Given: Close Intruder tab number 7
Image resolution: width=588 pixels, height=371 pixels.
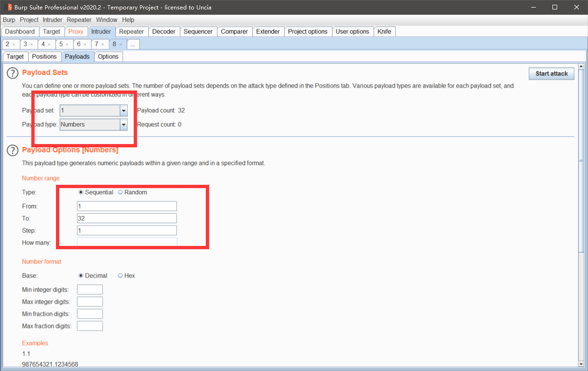Looking at the screenshot, I should pos(103,44).
